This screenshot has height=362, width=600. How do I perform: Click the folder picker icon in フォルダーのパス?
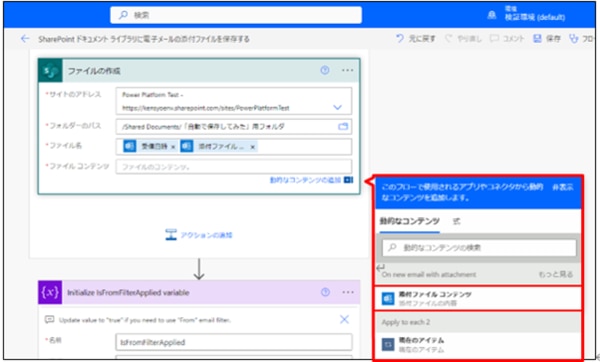point(343,126)
